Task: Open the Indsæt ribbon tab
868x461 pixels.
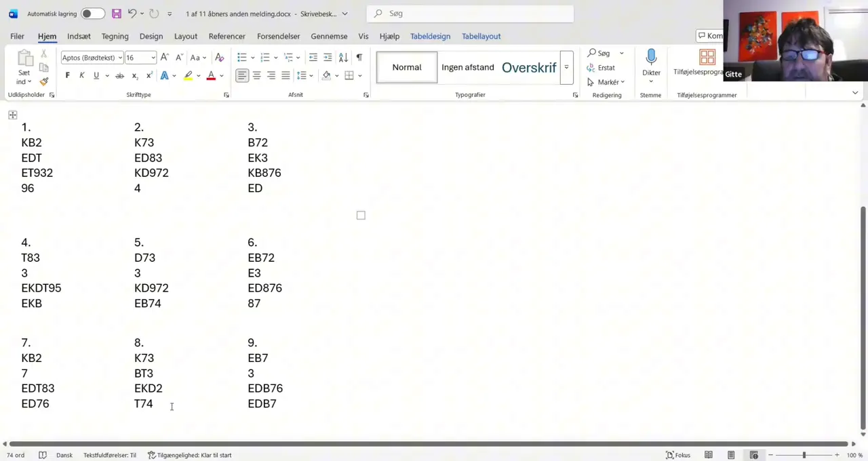Action: 79,36
